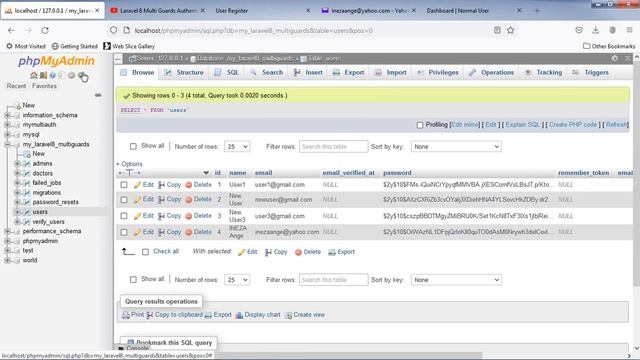640x360 pixels.
Task: Tick the lower Show all checkbox
Action: pos(133,280)
